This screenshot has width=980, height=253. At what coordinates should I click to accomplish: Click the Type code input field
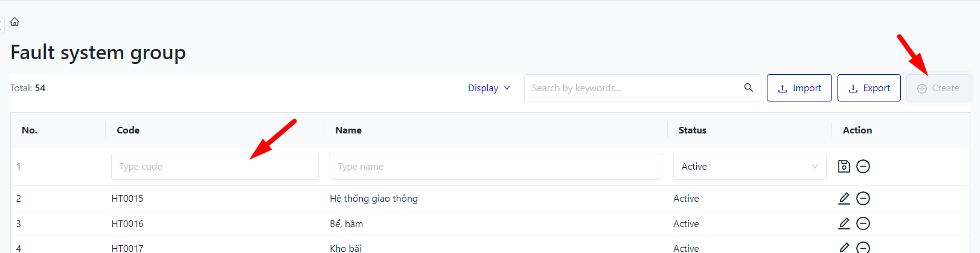tap(215, 166)
